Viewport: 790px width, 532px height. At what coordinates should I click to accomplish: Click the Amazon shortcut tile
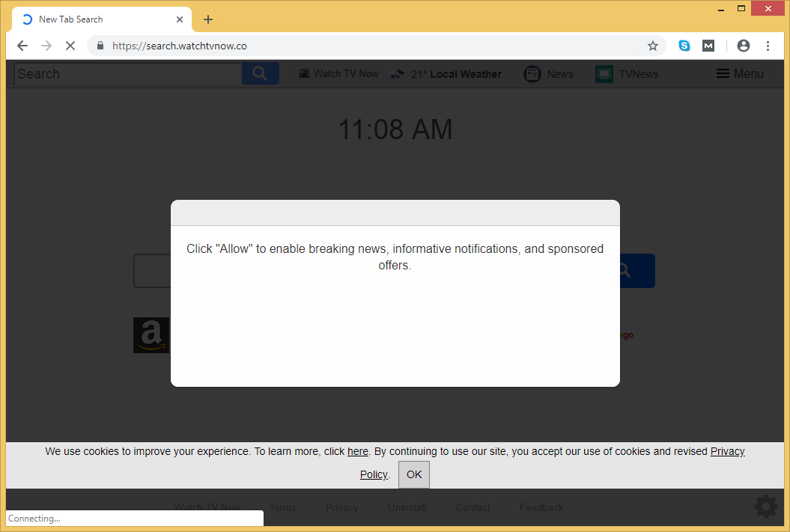pos(151,335)
